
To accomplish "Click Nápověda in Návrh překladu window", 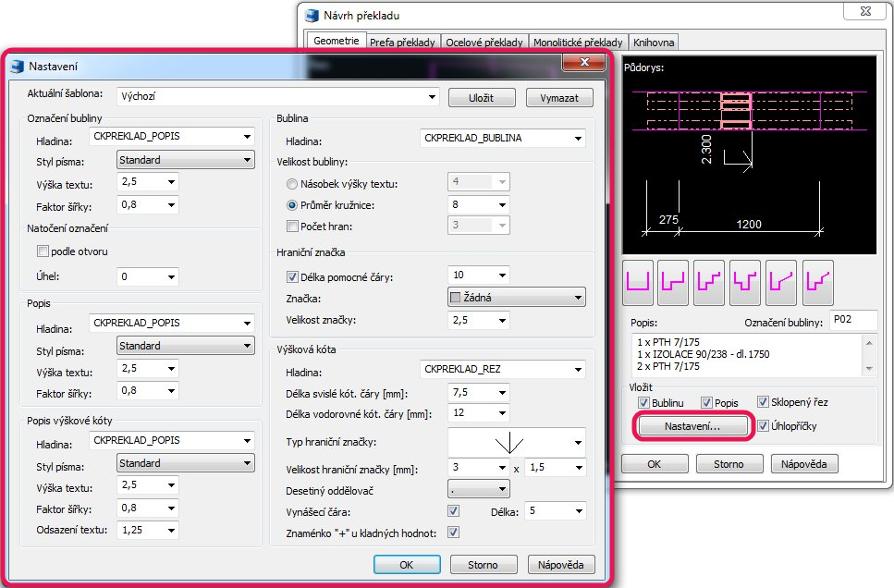I will (x=804, y=464).
